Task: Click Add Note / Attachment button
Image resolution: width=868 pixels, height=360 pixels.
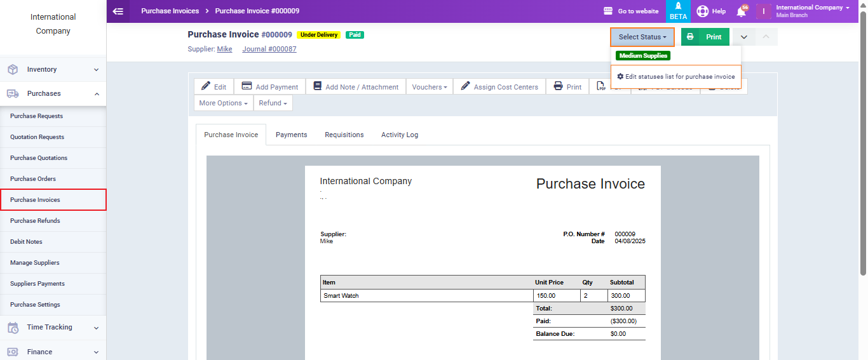Action: click(356, 87)
